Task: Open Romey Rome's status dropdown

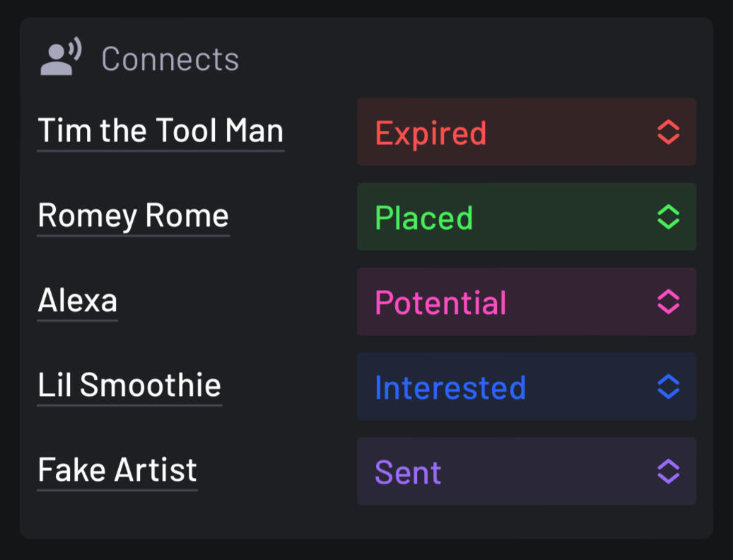Action: pos(526,217)
